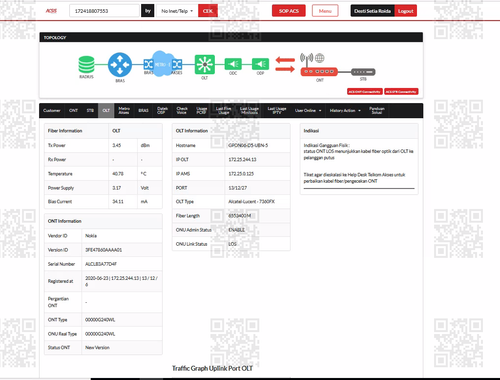Click the hostname value GPON06-D5-UBN-5
This screenshot has width=500, height=380.
pos(248,145)
